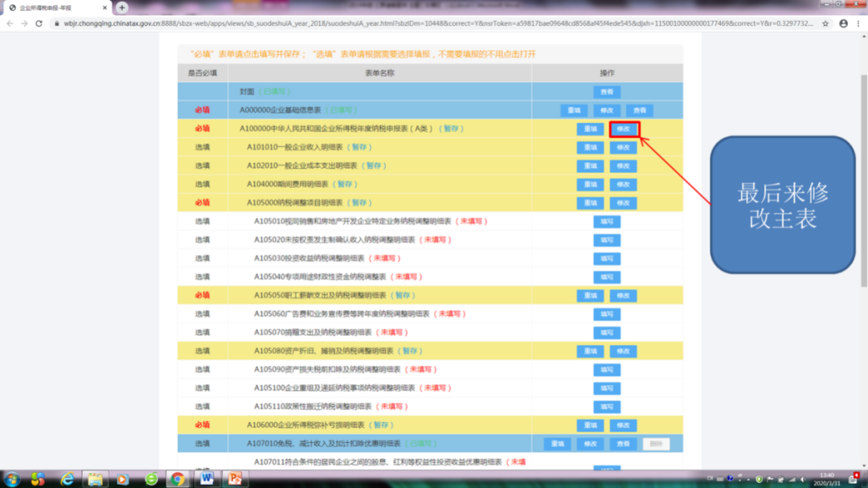Click 重填 for A105000纳税调整项目明细表
The height and width of the screenshot is (488, 868).
[x=590, y=203]
